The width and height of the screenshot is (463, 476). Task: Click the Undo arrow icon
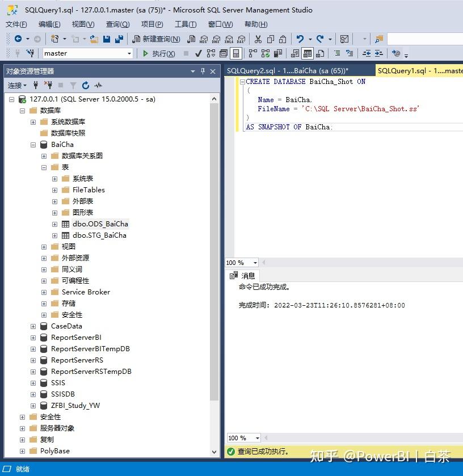(x=300, y=39)
